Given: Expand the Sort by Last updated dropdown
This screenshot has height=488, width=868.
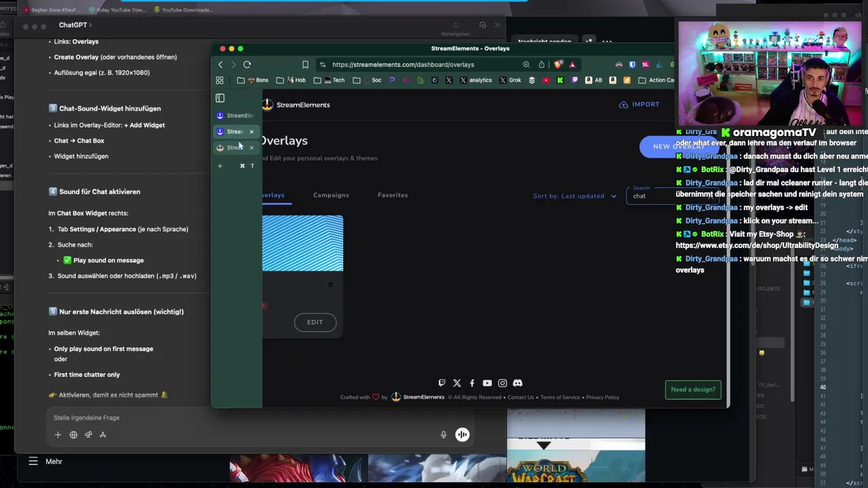Looking at the screenshot, I should click(575, 196).
